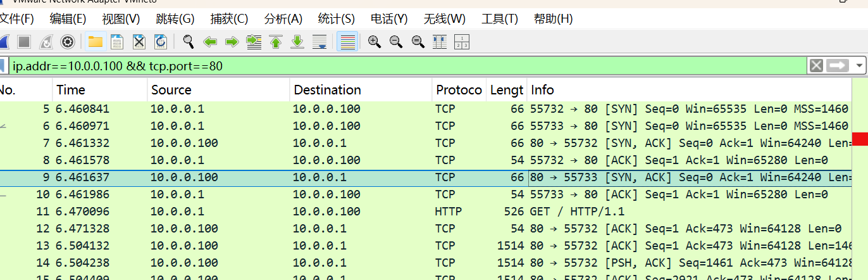868x280 pixels.
Task: Select highlighted packet 9 at 6.461637
Action: (425, 177)
